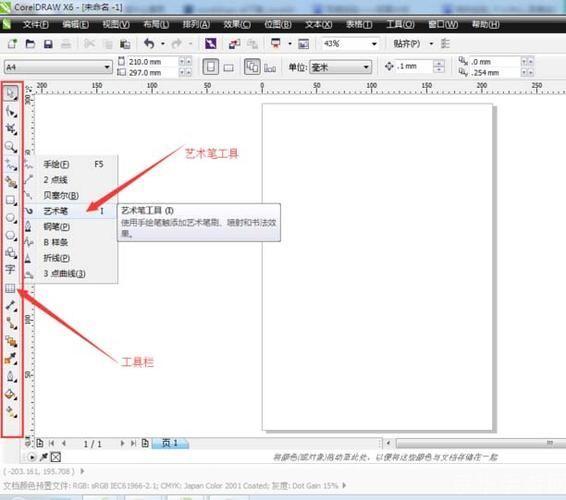This screenshot has width=566, height=500.
Task: Choose 3 点曲线(3) from the flyout
Action: click(71, 274)
